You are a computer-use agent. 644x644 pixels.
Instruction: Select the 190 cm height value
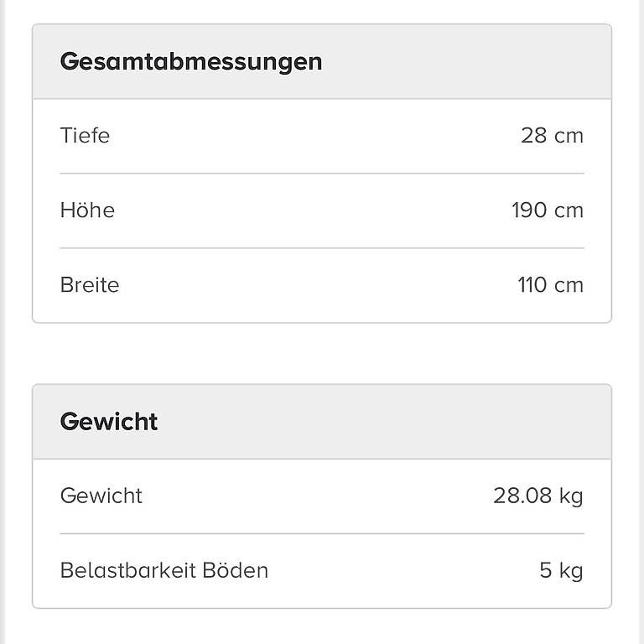[548, 210]
